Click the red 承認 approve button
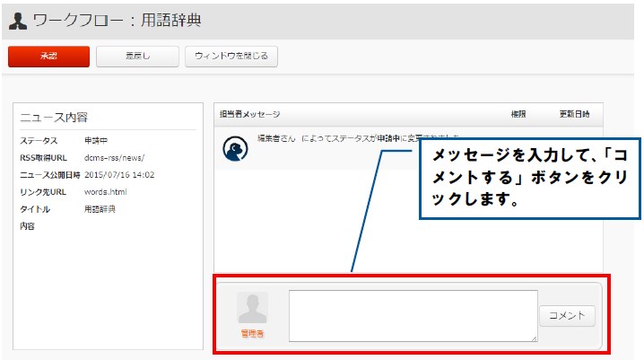 click(x=48, y=57)
